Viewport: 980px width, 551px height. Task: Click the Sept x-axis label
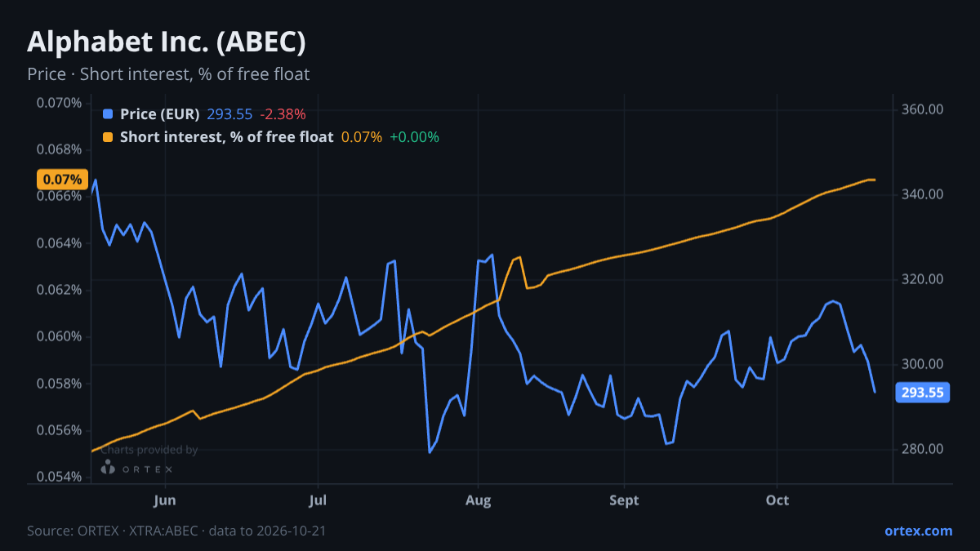(x=624, y=500)
